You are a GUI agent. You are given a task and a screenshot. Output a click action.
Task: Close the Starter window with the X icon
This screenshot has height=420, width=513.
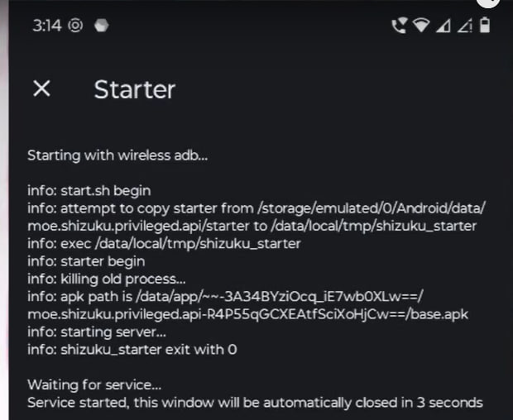click(x=41, y=88)
